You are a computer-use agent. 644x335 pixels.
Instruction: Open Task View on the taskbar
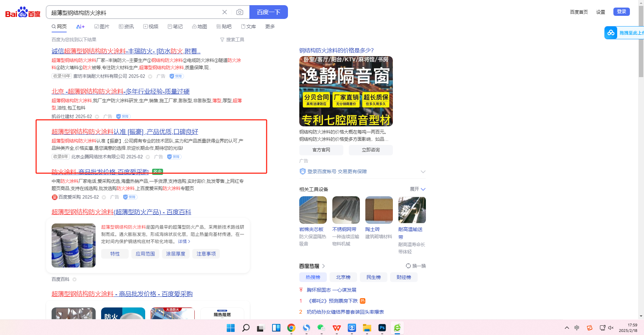point(260,328)
